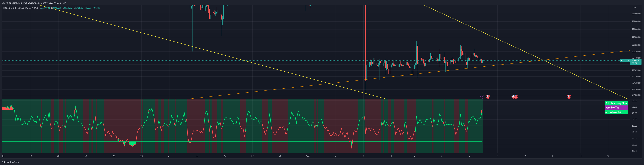Click the USD currency label on price axis
The height and width of the screenshot is (165, 644).
(634, 7)
